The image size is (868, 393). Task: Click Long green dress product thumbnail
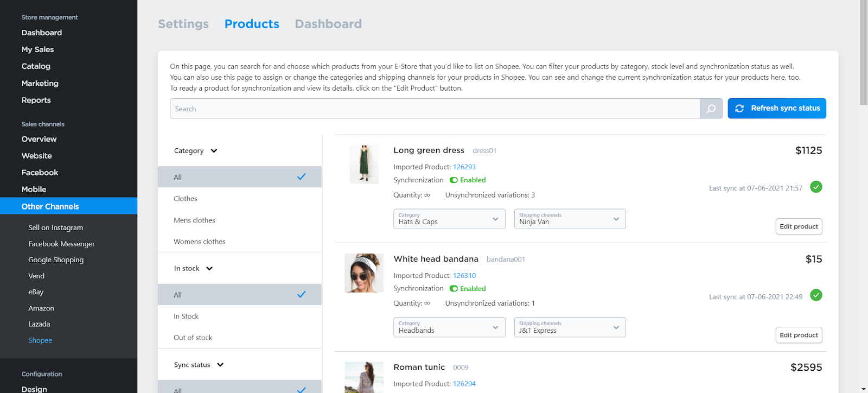[364, 164]
